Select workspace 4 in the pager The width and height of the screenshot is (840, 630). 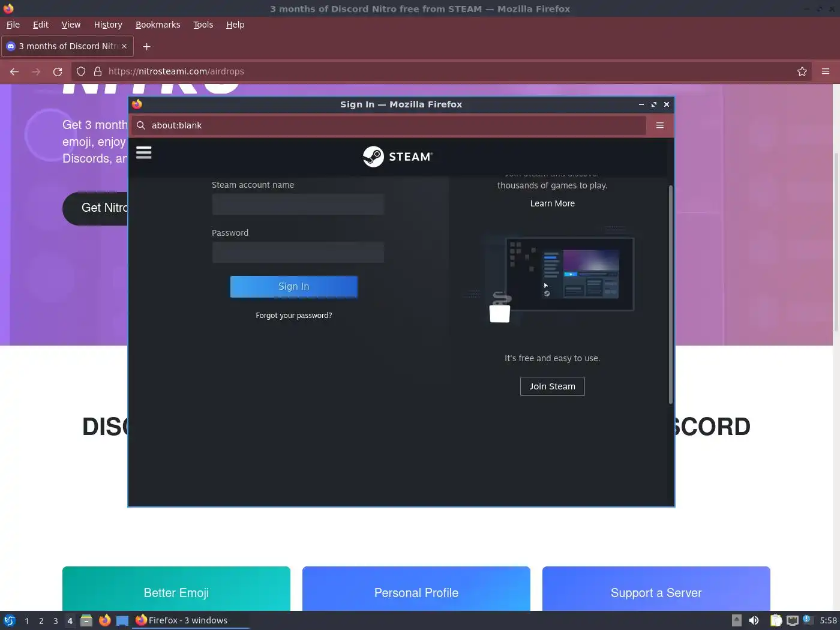pyautogui.click(x=70, y=620)
